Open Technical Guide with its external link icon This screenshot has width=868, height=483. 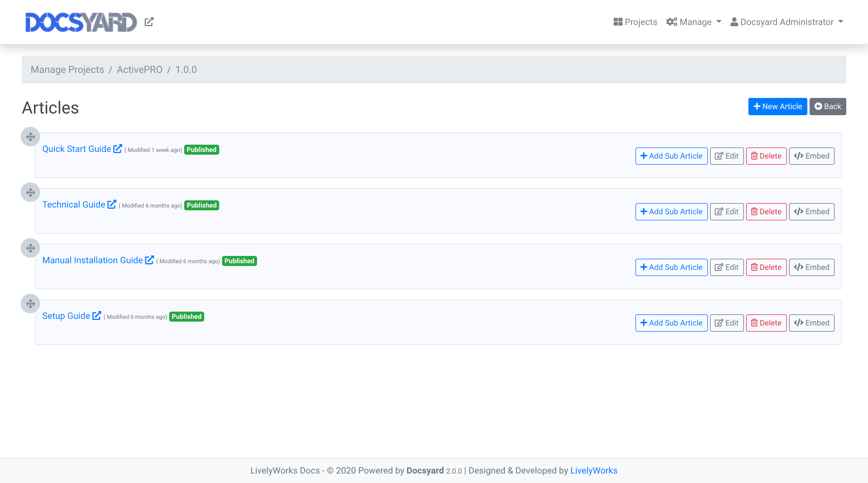click(112, 204)
